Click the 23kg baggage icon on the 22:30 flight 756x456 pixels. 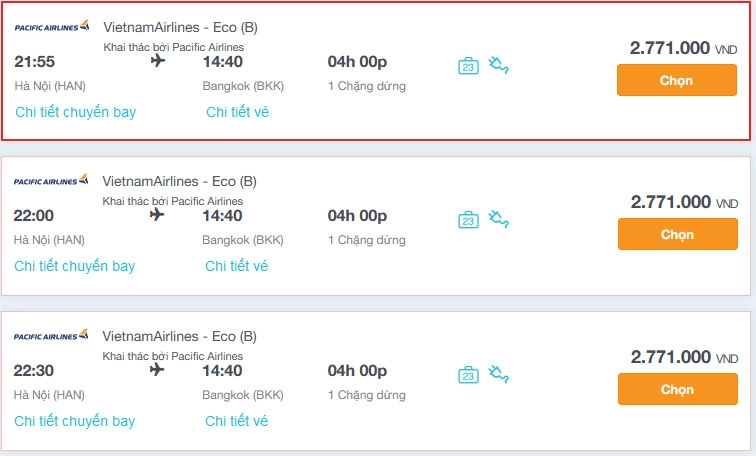click(x=468, y=375)
